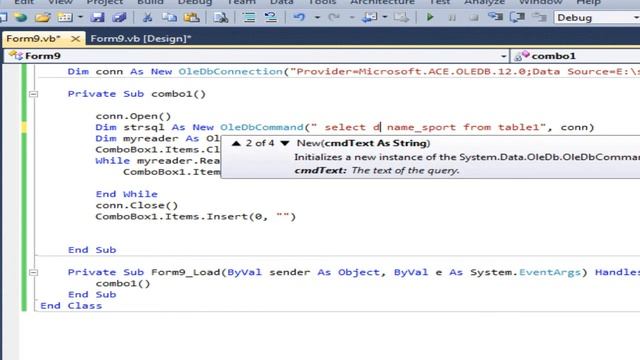Comment out the selected lines icon
640x360 pixels.
[249, 18]
